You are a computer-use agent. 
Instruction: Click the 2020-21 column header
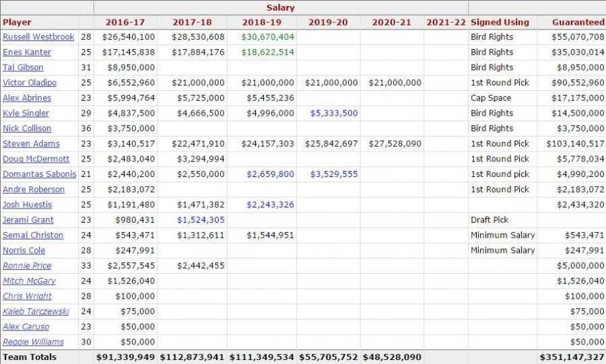391,22
